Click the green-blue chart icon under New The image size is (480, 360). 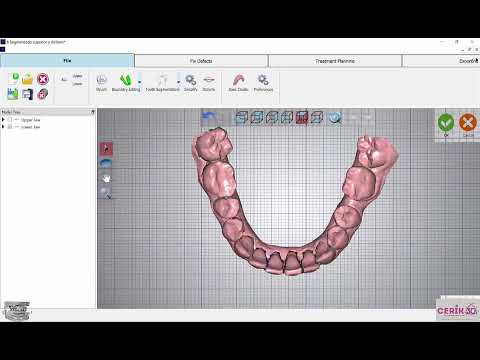tap(13, 94)
